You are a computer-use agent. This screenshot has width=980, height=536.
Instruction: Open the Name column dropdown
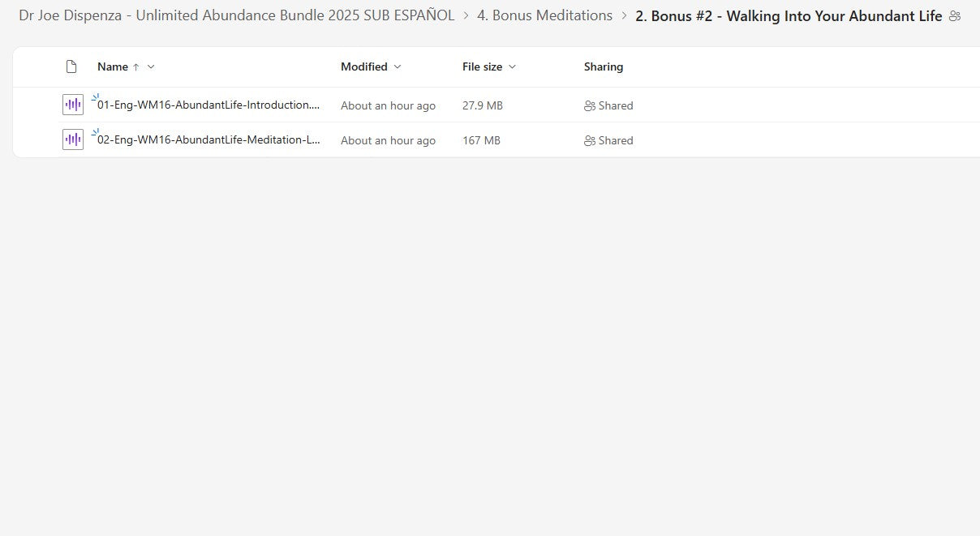151,66
